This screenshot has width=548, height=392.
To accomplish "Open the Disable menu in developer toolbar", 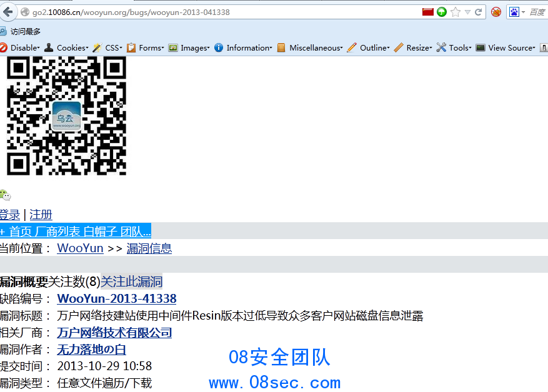I will tap(20, 47).
